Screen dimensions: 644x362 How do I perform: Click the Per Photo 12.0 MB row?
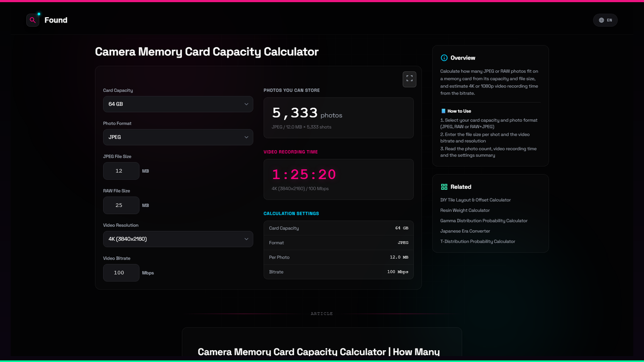click(x=339, y=257)
